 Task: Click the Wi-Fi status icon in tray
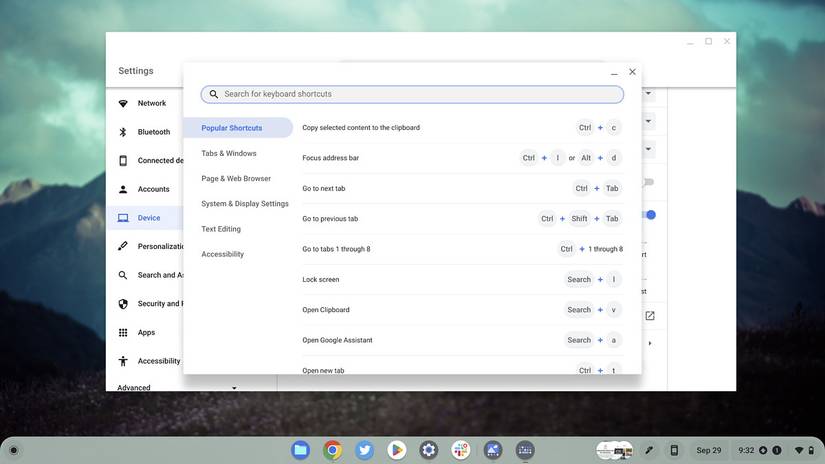[799, 450]
